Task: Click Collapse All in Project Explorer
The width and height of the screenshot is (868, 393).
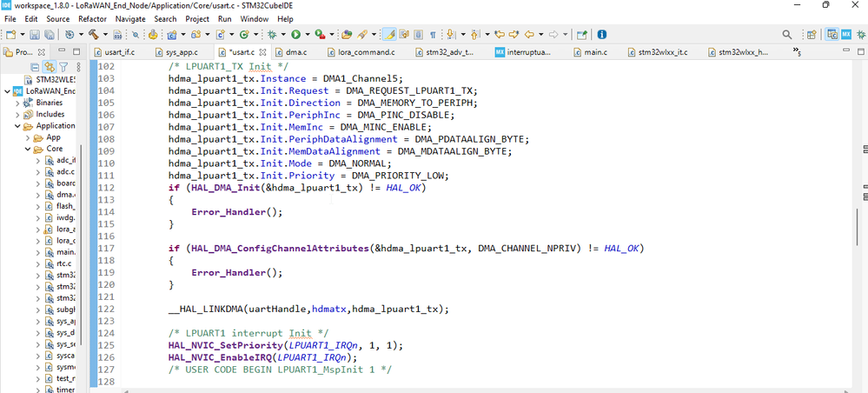Action: (x=35, y=67)
